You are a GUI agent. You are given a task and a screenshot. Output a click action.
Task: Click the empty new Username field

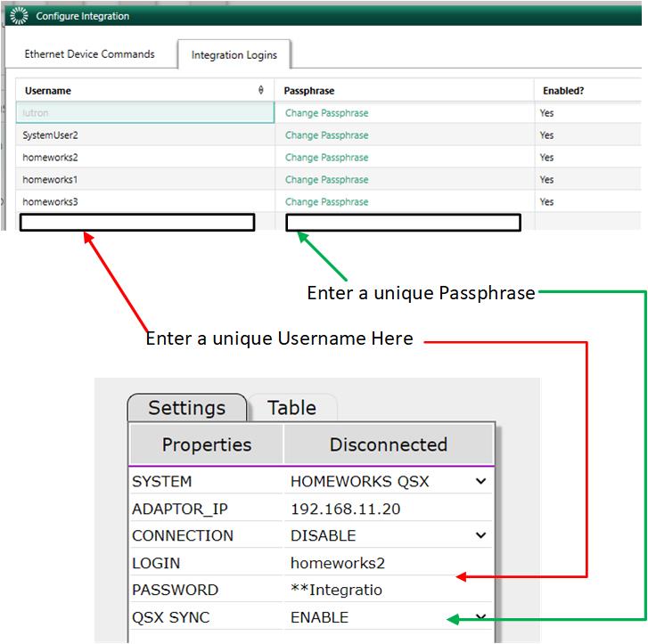(137, 223)
